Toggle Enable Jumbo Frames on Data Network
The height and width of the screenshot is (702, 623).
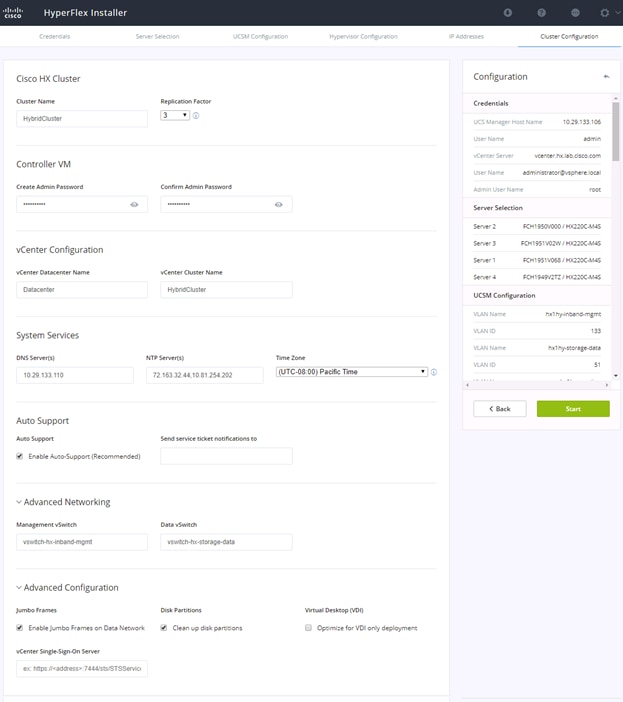coord(20,628)
